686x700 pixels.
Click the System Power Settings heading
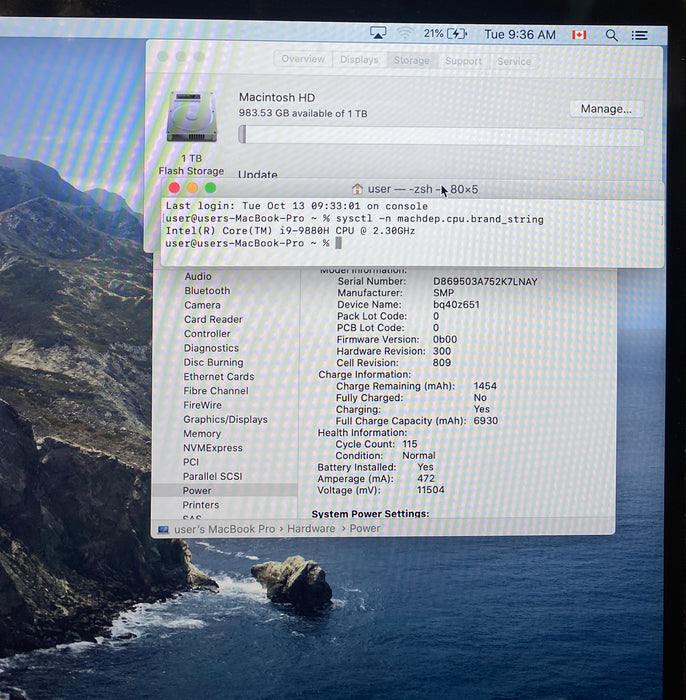coord(370,513)
